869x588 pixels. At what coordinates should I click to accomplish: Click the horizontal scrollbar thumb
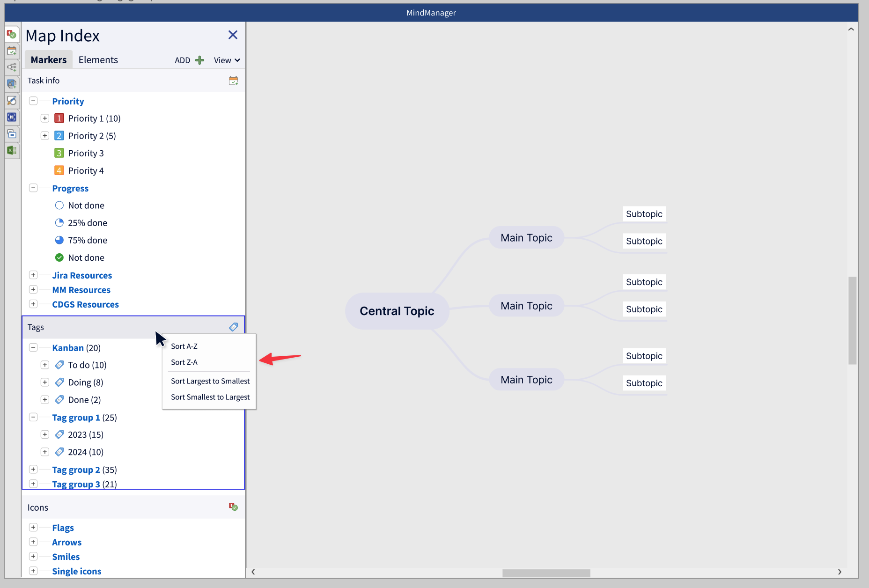pos(546,573)
